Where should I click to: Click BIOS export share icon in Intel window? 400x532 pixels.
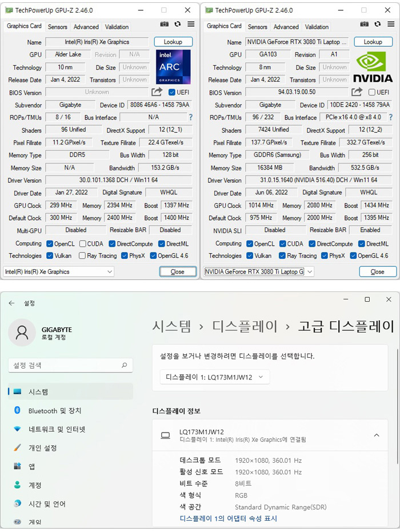pyautogui.click(x=157, y=92)
